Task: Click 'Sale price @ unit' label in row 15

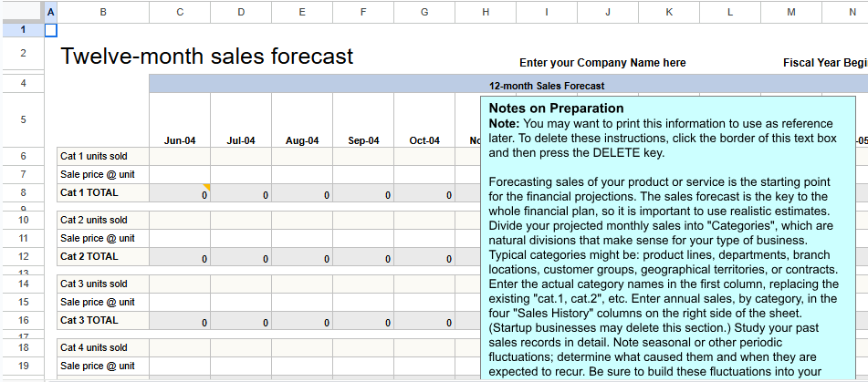Action: point(98,302)
